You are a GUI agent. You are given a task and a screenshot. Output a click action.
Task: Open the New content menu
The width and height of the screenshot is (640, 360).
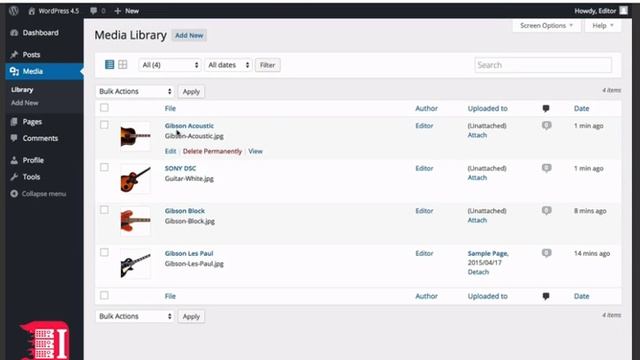tap(127, 11)
